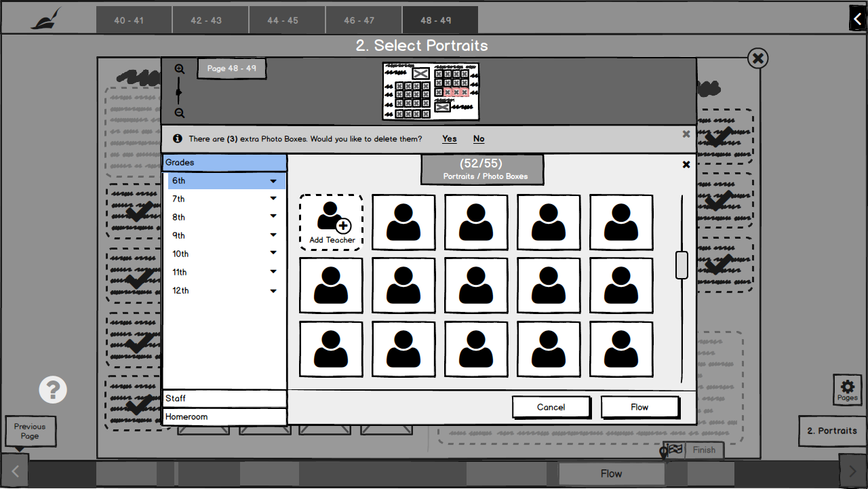The height and width of the screenshot is (489, 868).
Task: Dismiss the extra Photo Boxes notification
Action: coord(686,134)
